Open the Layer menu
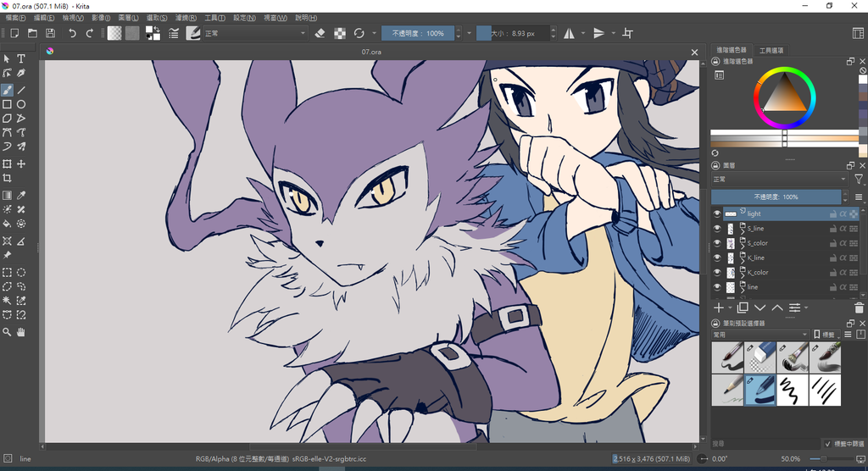Screen dimensions: 868x471 129,18
